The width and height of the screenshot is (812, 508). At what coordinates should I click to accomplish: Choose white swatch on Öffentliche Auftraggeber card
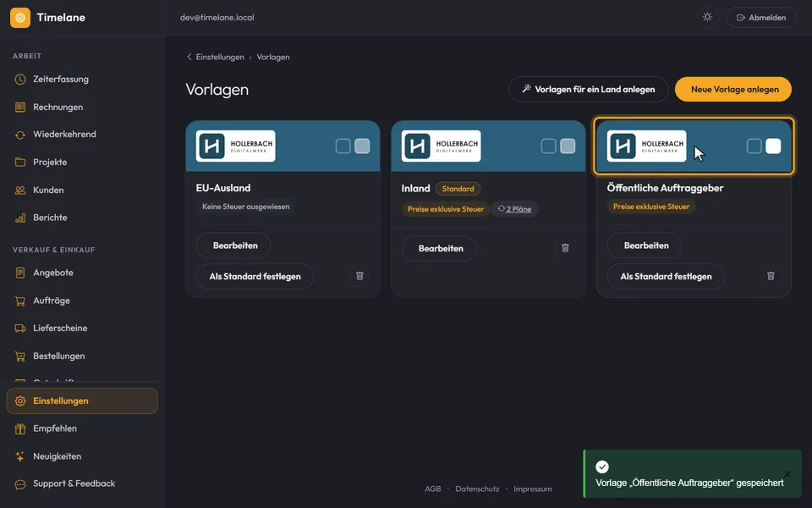pos(774,146)
